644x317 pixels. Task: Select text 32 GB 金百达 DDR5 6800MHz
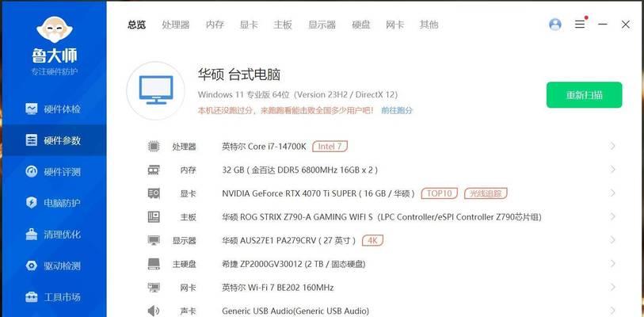[x=300, y=170]
